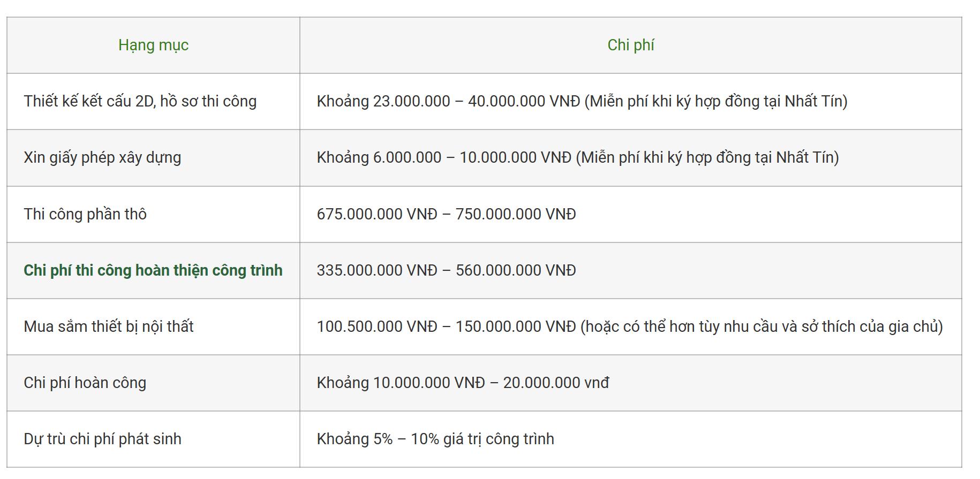Click 'Dự trù chi phí phát sinh' cell
This screenshot has height=479, width=980.
coord(153,439)
